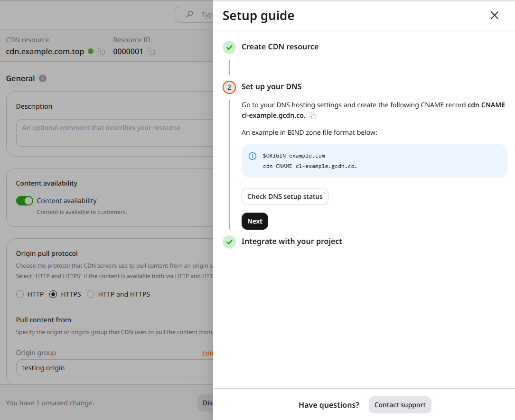Select the HTTP radio option

click(20, 294)
